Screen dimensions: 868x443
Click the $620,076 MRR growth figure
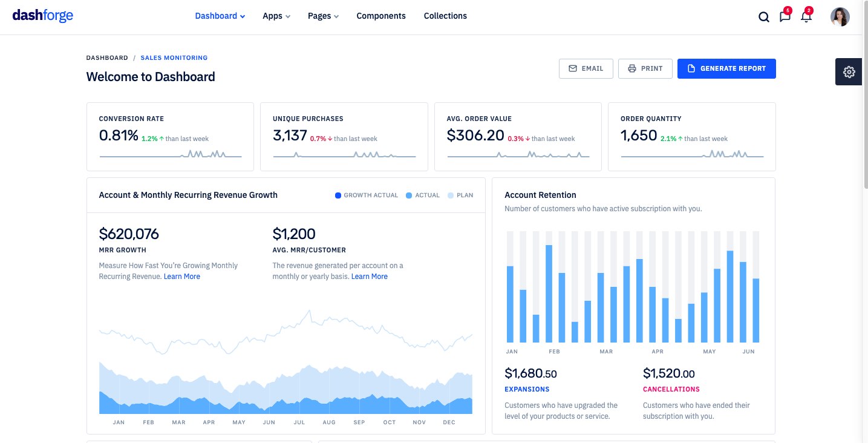[129, 234]
